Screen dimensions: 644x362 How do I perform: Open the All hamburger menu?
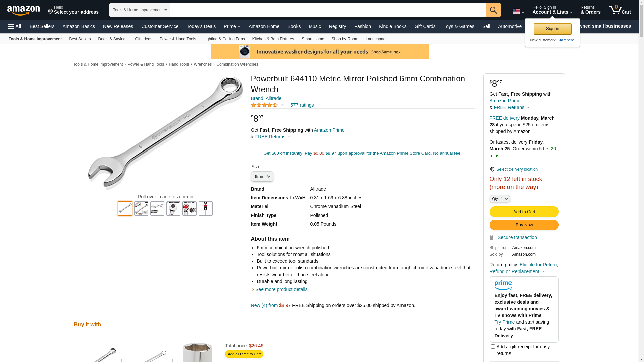coord(15,26)
